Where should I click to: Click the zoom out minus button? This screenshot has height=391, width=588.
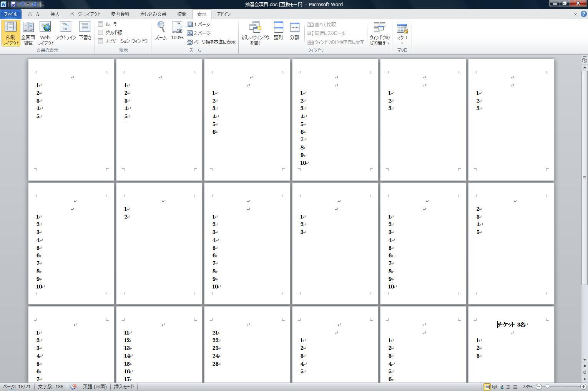539,387
